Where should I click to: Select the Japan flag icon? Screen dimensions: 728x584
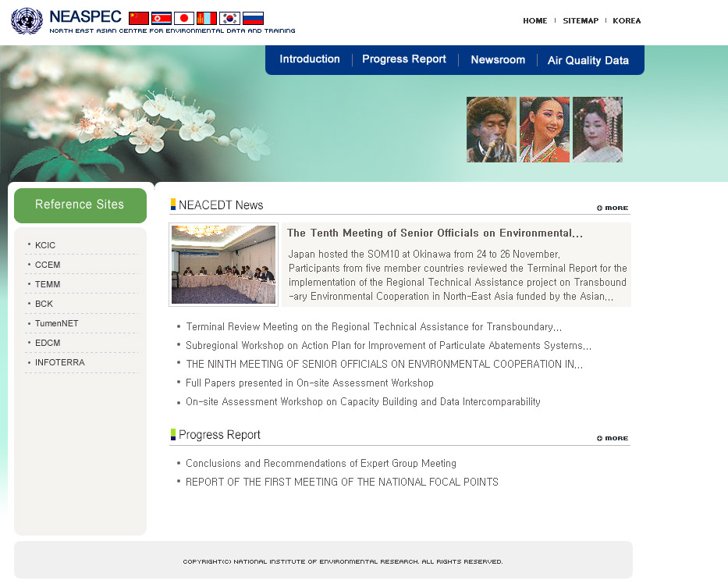tap(183, 16)
